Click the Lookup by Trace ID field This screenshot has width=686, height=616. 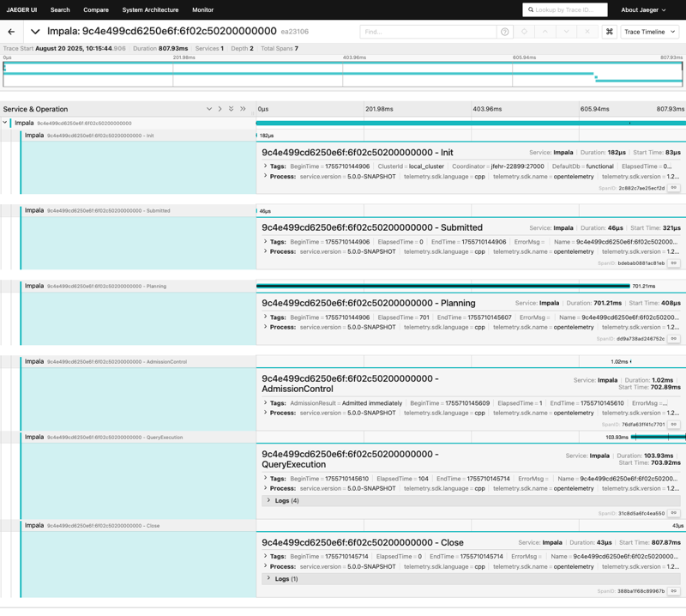point(566,10)
